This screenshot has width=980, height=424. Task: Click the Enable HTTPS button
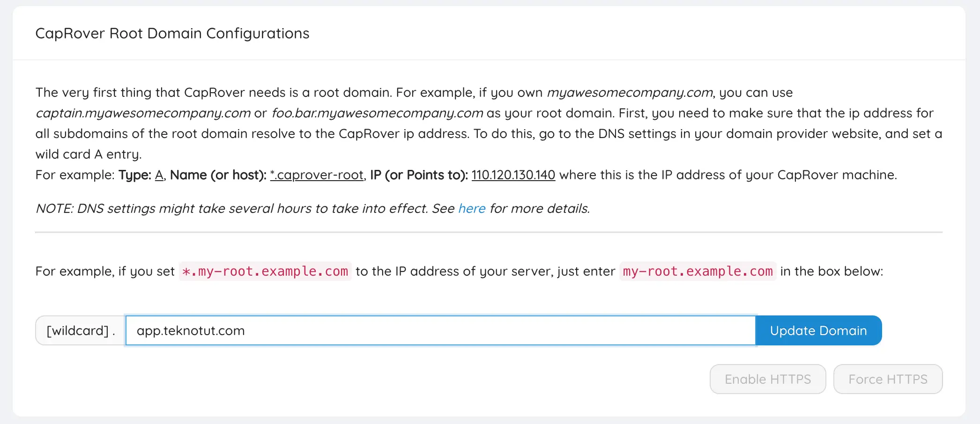point(767,379)
